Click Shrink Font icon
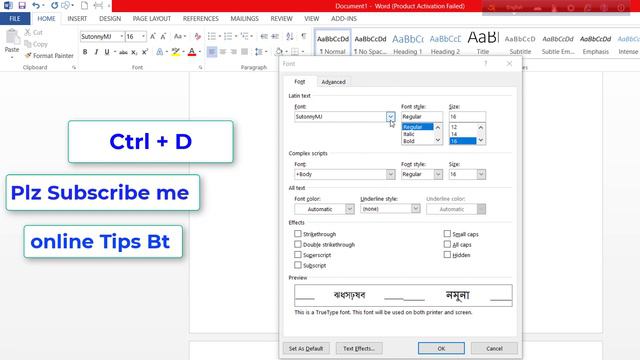 tap(163, 36)
